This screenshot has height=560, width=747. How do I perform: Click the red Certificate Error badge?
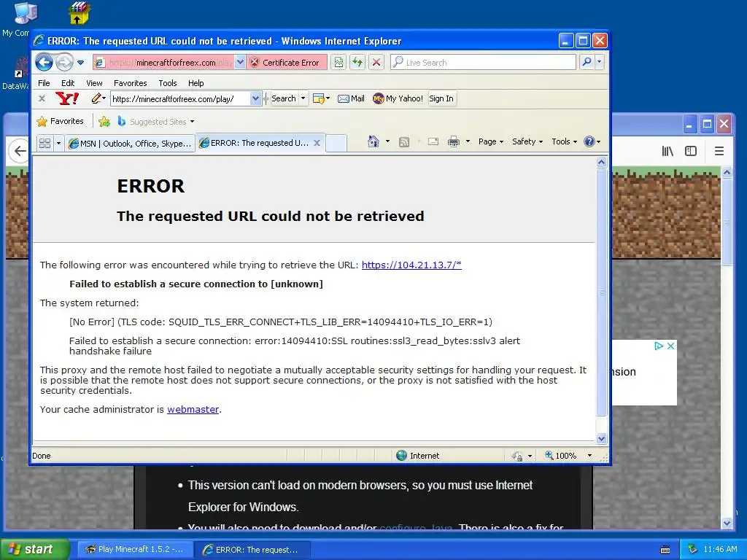tap(286, 63)
